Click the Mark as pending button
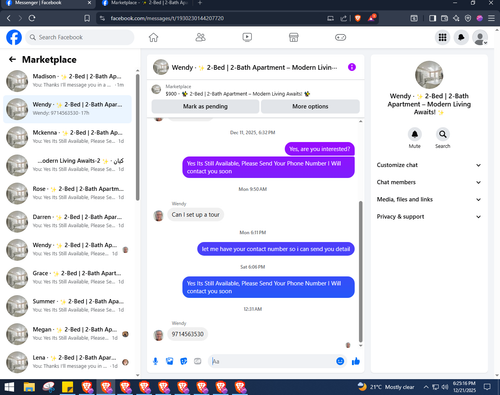 click(205, 107)
